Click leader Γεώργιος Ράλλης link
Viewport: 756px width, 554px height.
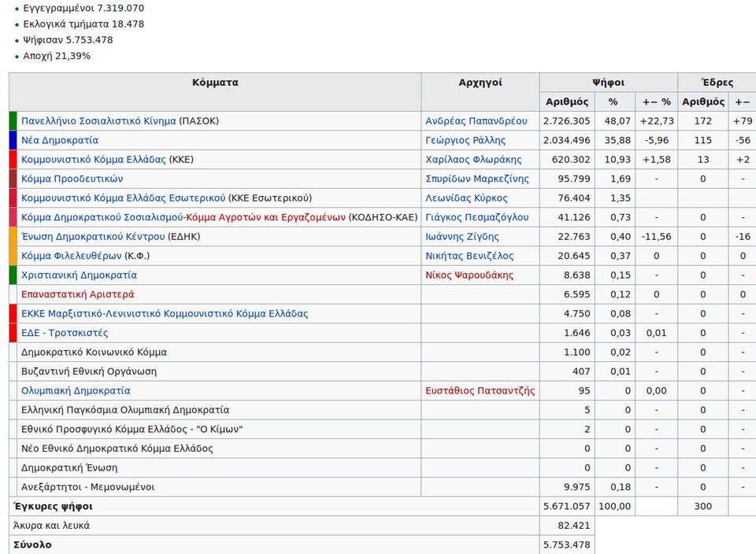465,140
